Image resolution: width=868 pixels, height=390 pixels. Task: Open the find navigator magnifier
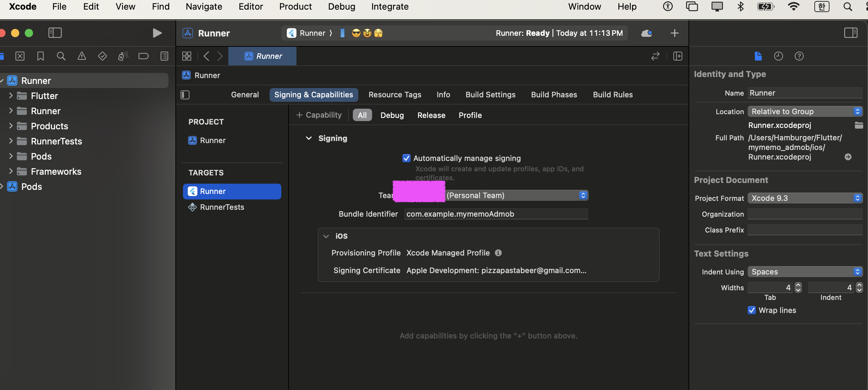61,56
